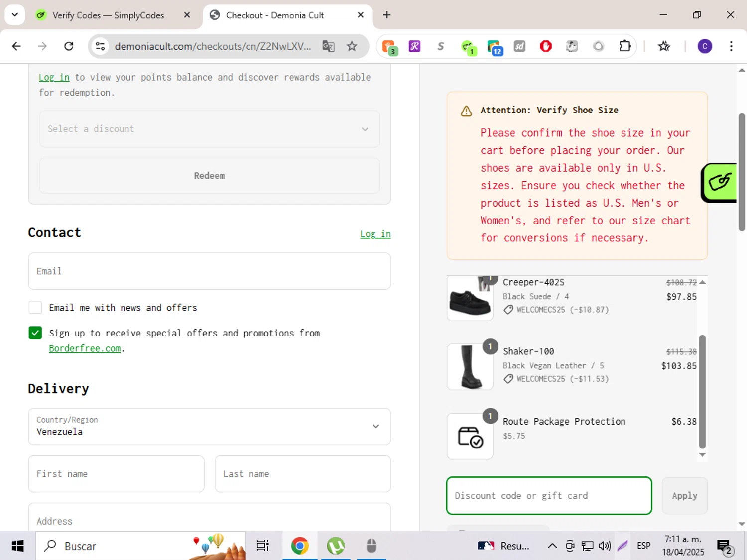This screenshot has width=747, height=560.
Task: Bookmark this page with the star icon
Action: (352, 46)
